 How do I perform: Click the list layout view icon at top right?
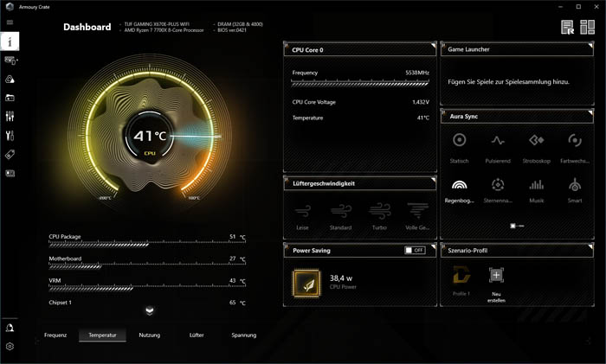pos(567,27)
